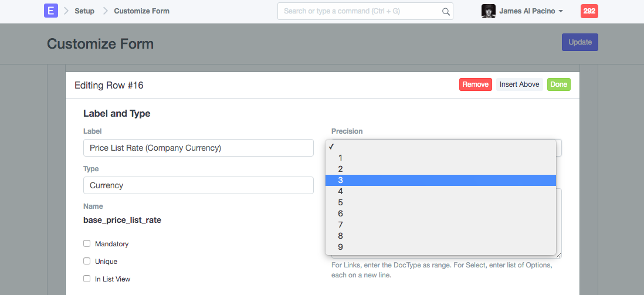Click the red Remove button
Image resolution: width=644 pixels, height=295 pixels.
coord(475,84)
